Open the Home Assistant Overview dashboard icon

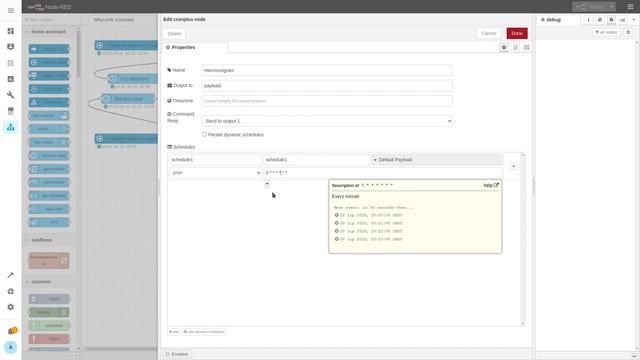11,31
